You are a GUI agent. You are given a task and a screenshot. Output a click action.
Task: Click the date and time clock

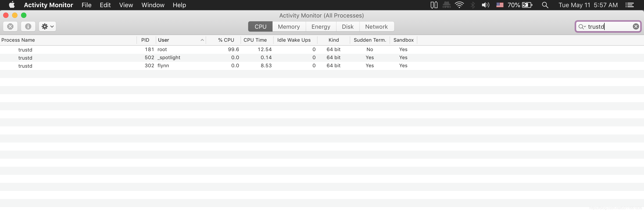pos(588,5)
